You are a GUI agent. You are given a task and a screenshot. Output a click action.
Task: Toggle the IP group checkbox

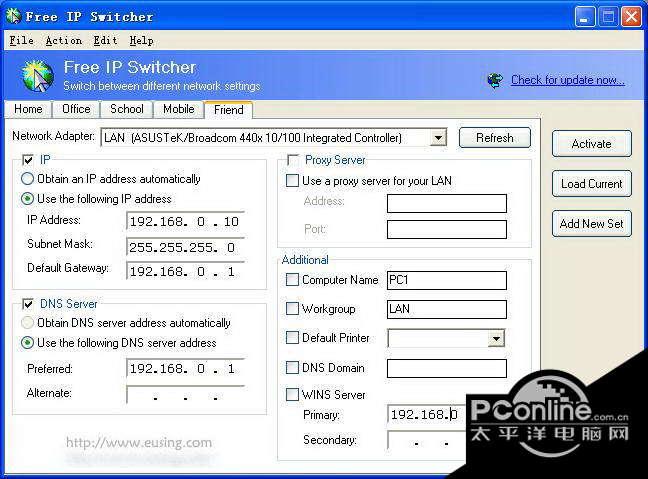(28, 160)
